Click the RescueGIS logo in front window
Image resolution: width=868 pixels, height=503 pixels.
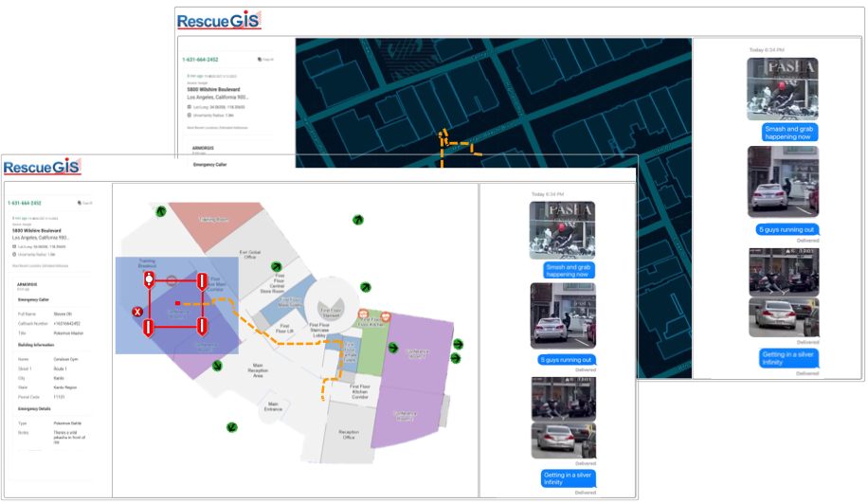(42, 169)
